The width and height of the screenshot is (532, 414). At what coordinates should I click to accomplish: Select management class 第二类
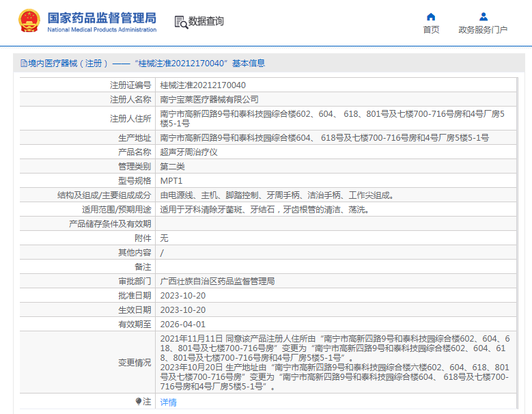172,167
